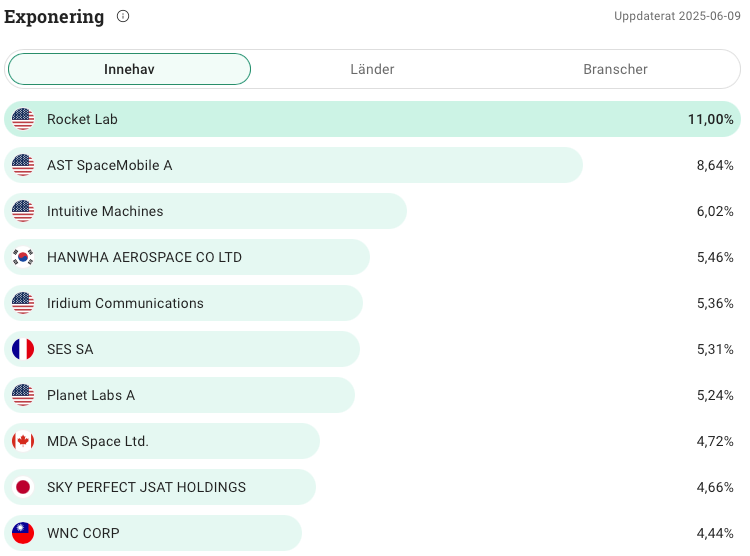Click the 5,46% value for Hanwha Aerospace
750x556 pixels.
pyautogui.click(x=715, y=257)
